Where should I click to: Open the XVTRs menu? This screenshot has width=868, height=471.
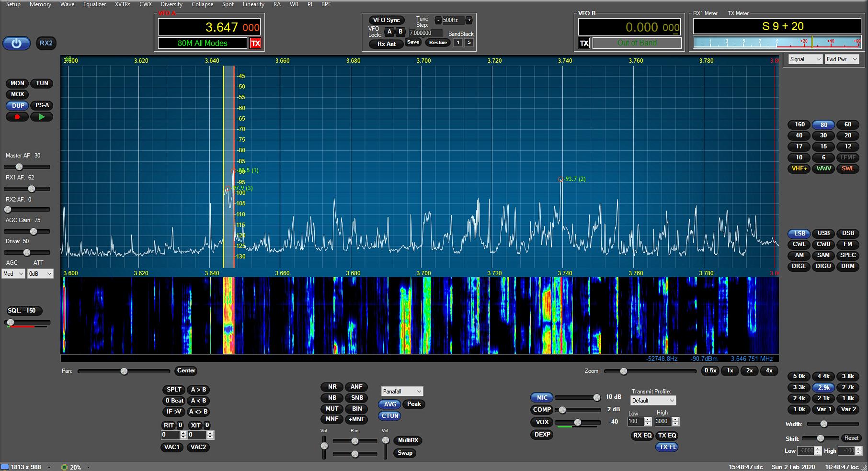point(123,4)
